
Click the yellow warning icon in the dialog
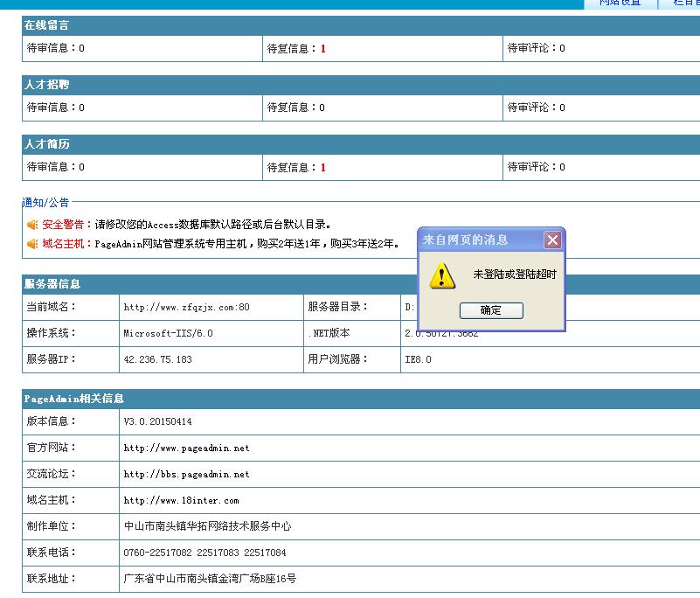coord(442,275)
